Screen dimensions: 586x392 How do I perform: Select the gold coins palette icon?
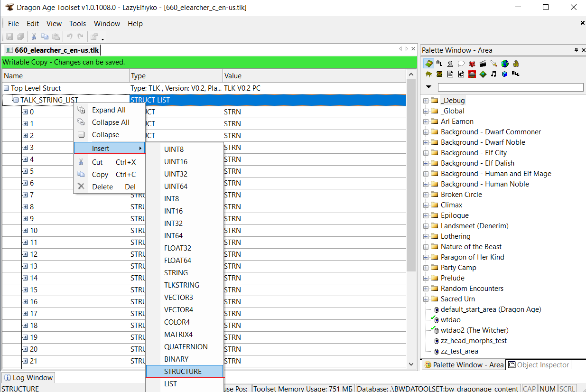(x=515, y=64)
